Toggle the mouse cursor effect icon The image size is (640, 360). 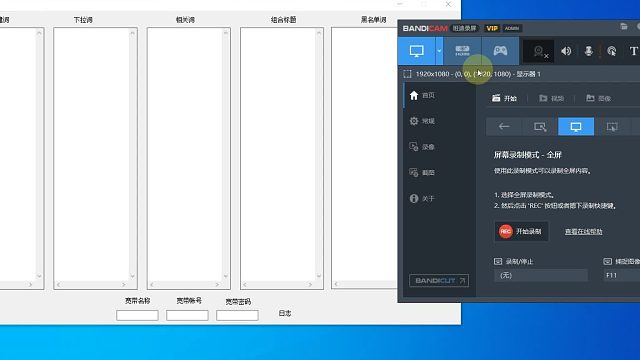click(x=611, y=51)
